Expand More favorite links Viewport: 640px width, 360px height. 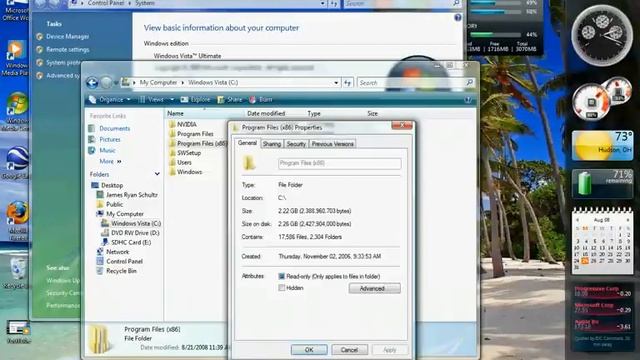tap(111, 162)
